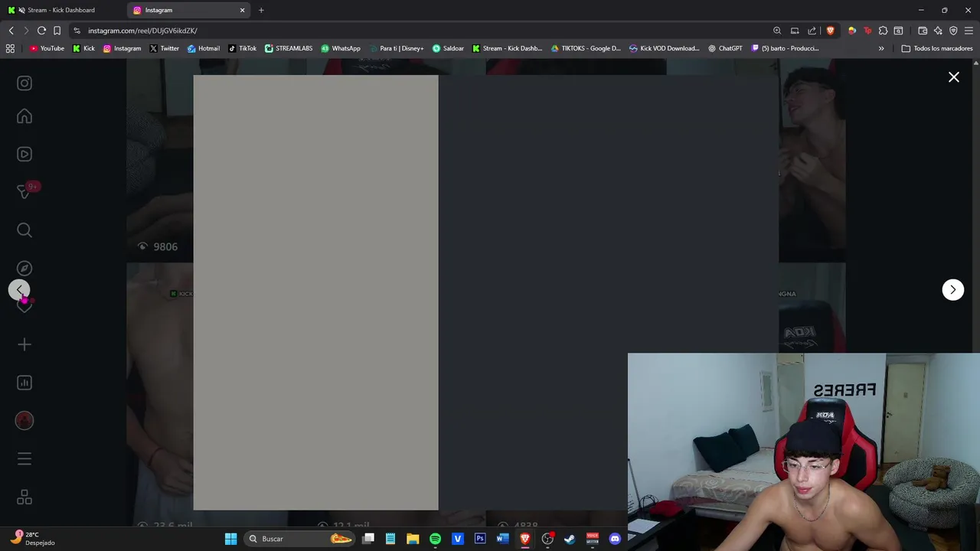Close the Instagram browser tab

[x=243, y=10]
